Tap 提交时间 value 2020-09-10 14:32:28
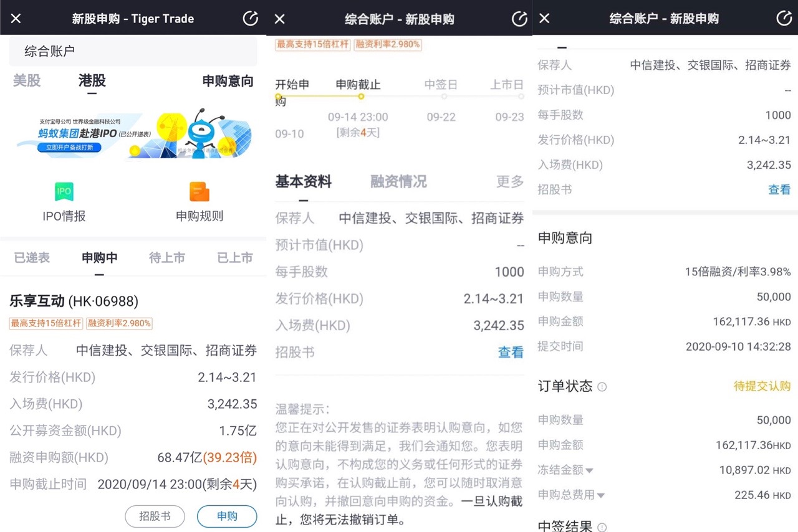This screenshot has width=798, height=532. (738, 346)
